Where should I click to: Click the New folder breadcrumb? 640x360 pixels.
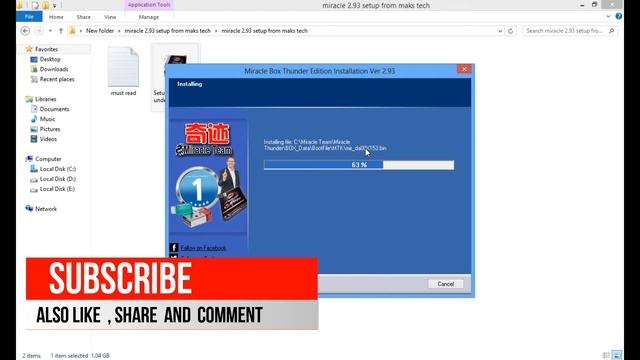(x=100, y=31)
